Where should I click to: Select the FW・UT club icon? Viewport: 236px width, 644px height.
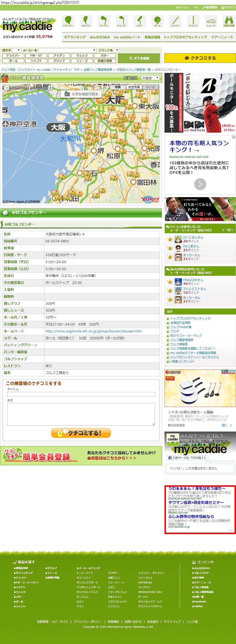(x=86, y=21)
